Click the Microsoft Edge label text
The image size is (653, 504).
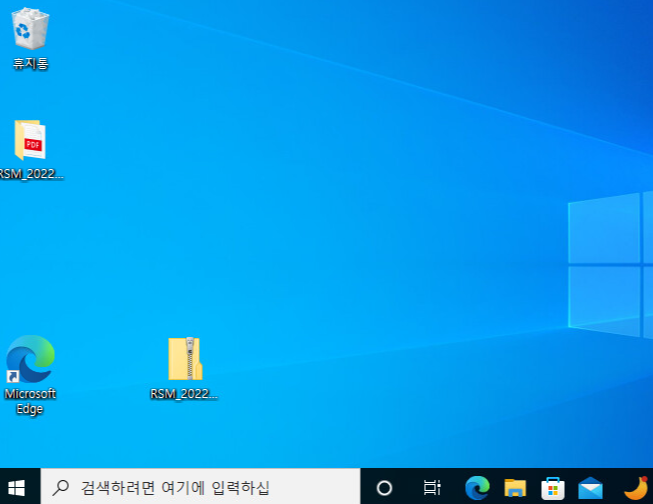(30, 401)
